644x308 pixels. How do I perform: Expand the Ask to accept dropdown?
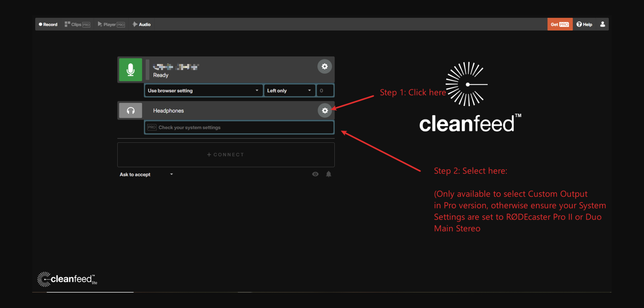coord(146,174)
